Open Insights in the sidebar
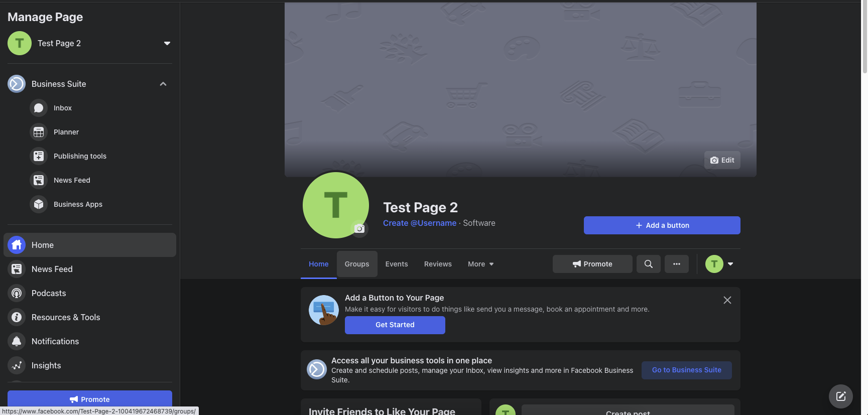 tap(90, 365)
